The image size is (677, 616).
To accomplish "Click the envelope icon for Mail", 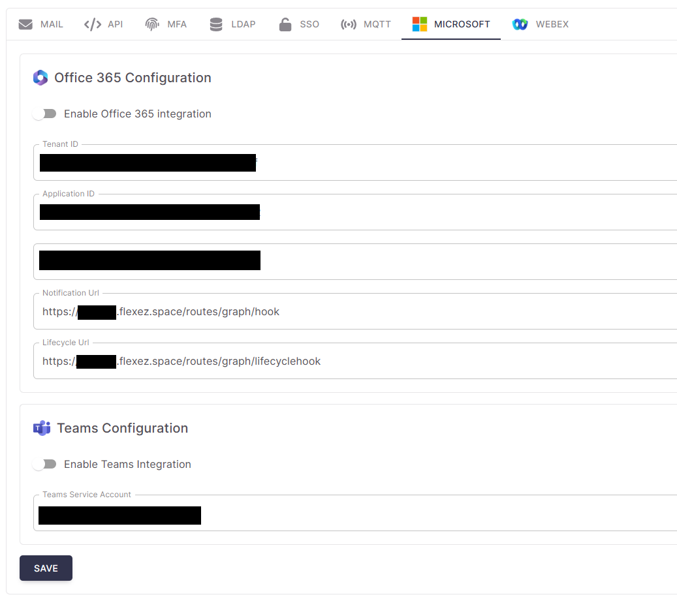I will tap(25, 24).
